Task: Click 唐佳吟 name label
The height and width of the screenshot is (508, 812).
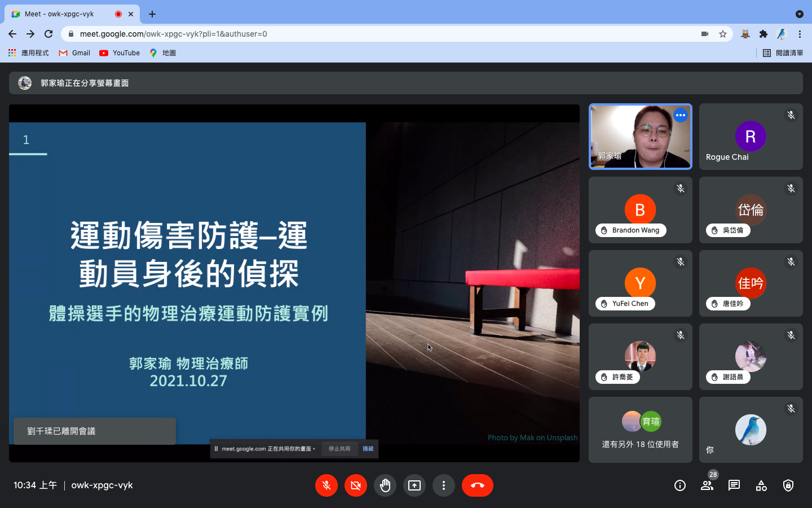Action: click(728, 304)
